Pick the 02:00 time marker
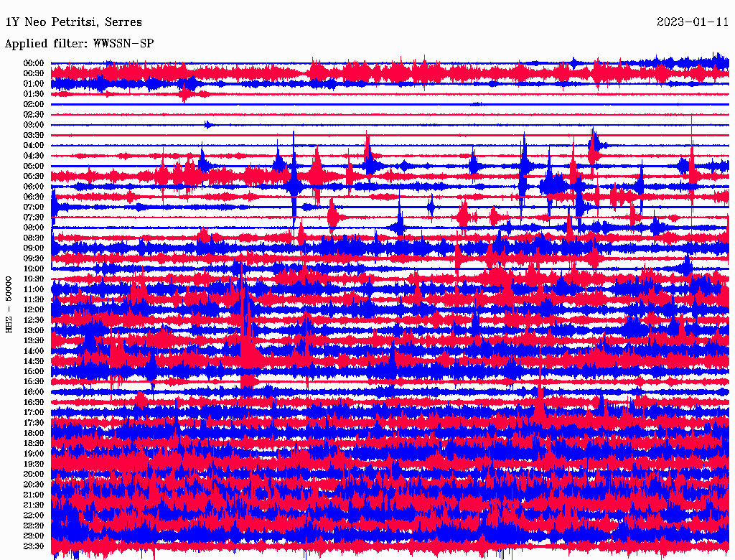 click(34, 104)
